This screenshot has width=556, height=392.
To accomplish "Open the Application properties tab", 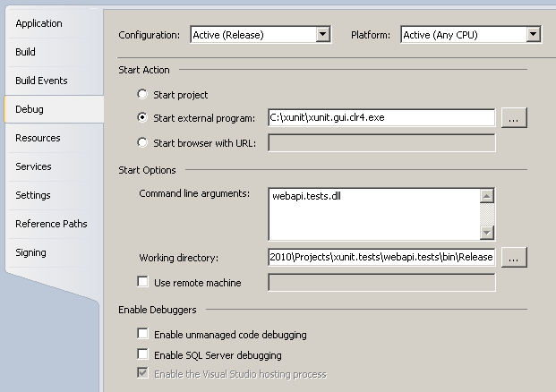I will pyautogui.click(x=54, y=23).
